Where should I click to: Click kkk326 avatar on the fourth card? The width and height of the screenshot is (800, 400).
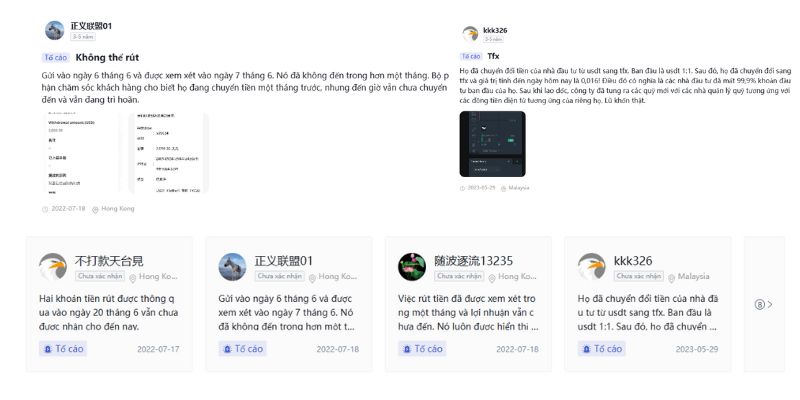592,266
